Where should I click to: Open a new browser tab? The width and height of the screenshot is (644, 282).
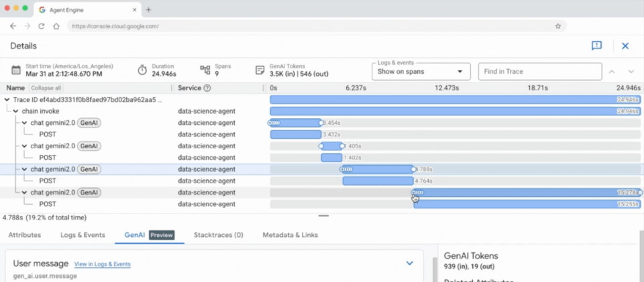tap(149, 10)
